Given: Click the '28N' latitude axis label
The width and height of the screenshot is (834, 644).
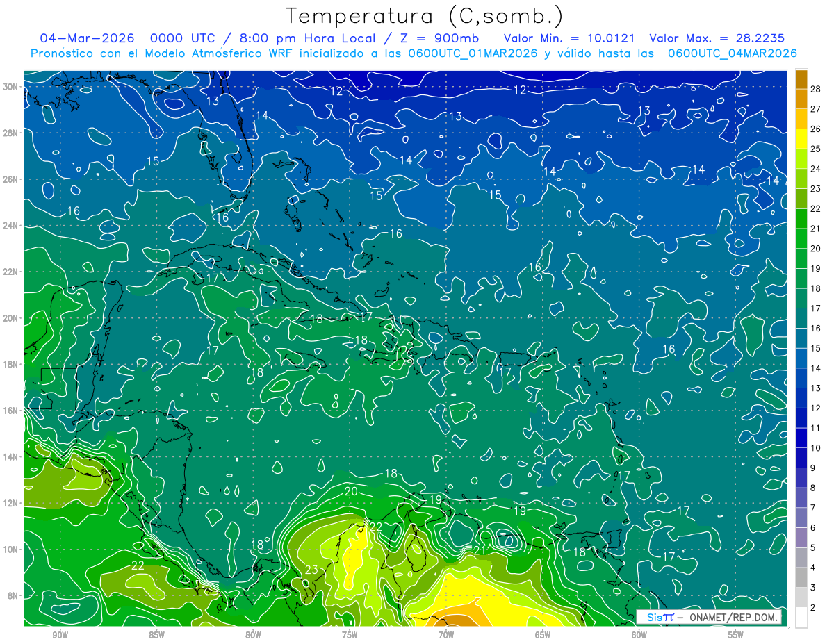Looking at the screenshot, I should (10, 133).
